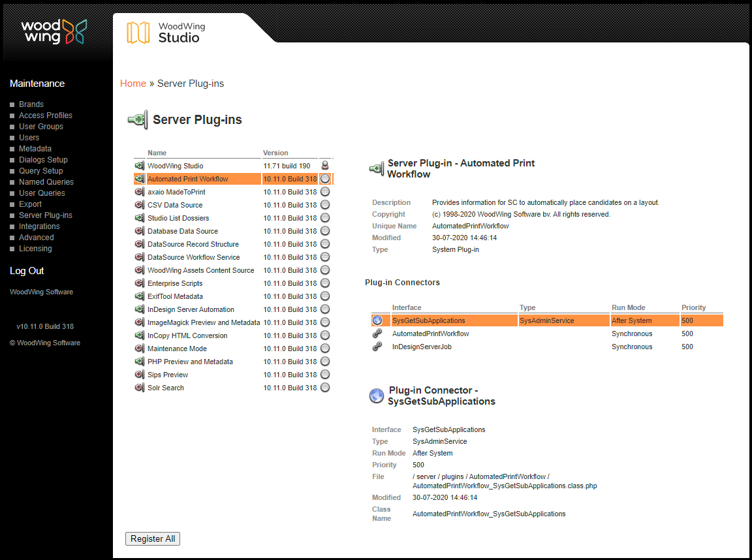Click the plug-in icon beside WoodWing Studio row

pos(140,165)
